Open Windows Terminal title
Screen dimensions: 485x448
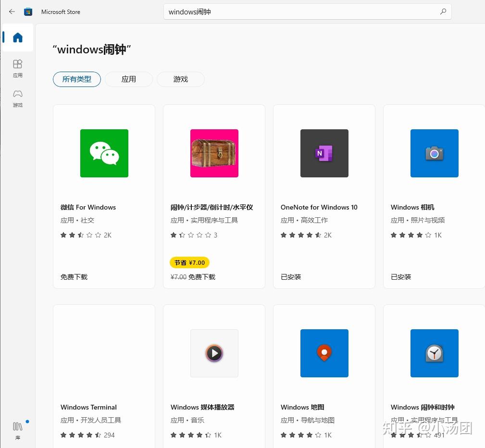click(88, 407)
